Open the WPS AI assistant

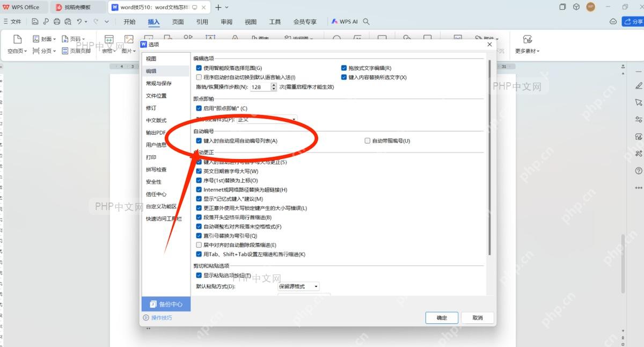click(345, 21)
